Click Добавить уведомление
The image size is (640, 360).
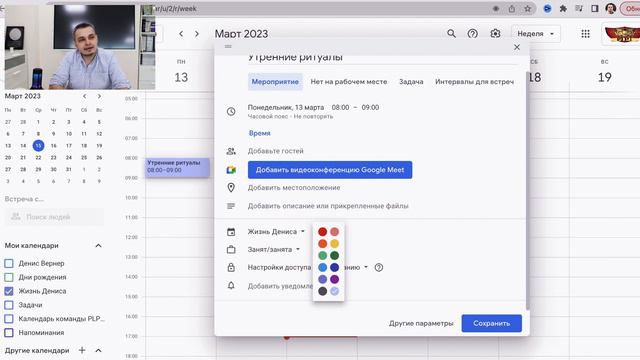[280, 286]
